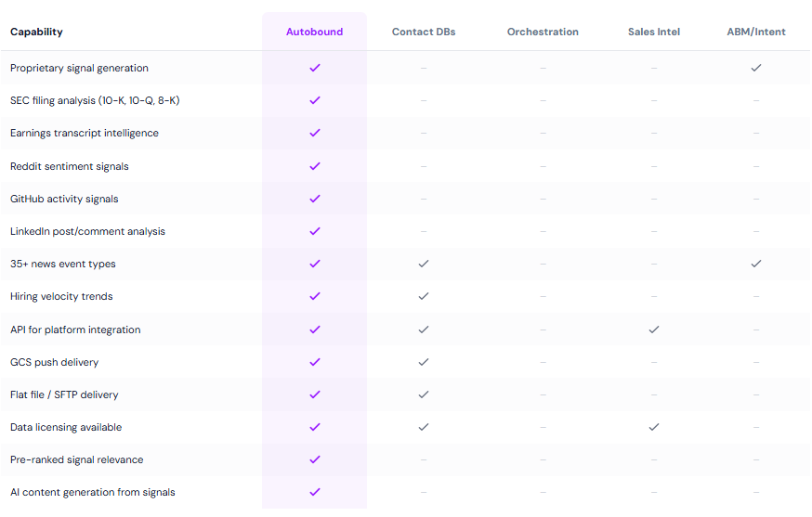
Task: Click the 'Data licensing available' row label
Action: 66,428
